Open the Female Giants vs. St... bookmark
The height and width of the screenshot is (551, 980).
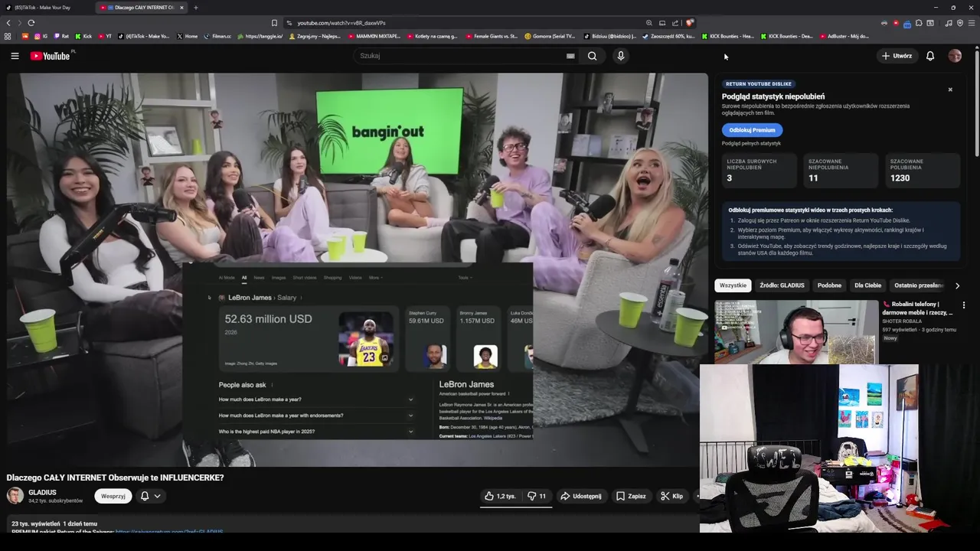(x=492, y=36)
